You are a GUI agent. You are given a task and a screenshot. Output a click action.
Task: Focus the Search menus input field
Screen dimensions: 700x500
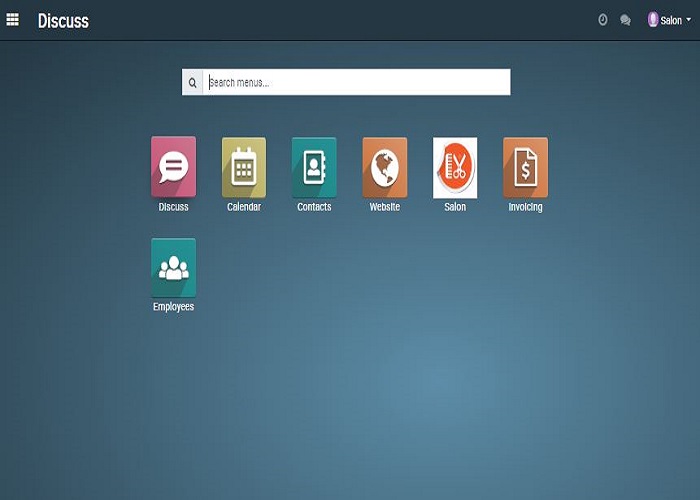tap(356, 82)
